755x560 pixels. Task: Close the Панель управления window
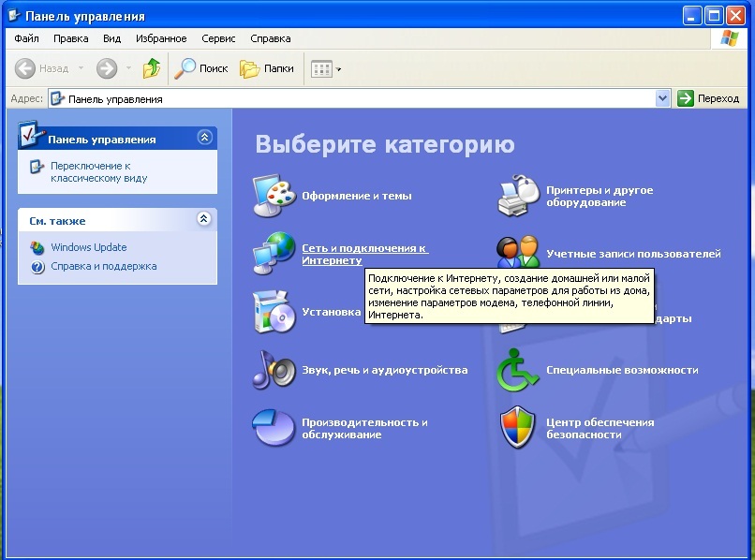point(735,15)
